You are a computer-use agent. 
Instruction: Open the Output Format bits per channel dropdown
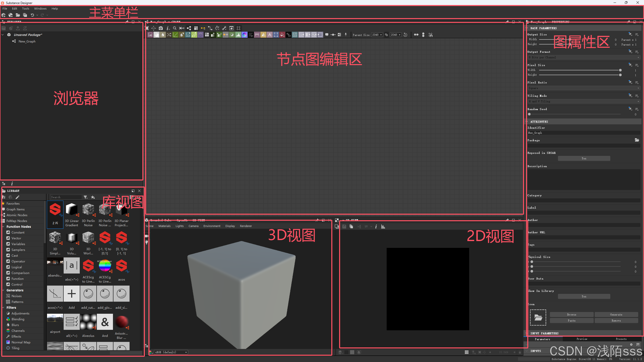point(584,58)
